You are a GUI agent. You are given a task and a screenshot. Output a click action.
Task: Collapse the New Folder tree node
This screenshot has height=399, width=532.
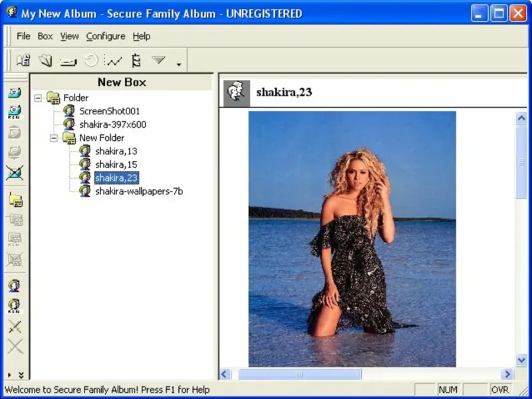pyautogui.click(x=54, y=138)
